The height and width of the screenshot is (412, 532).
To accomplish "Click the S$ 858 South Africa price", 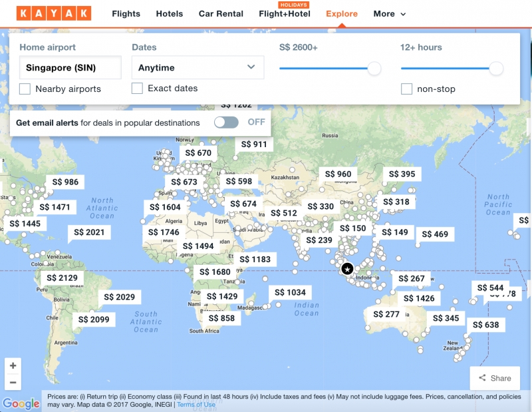I will click(221, 318).
